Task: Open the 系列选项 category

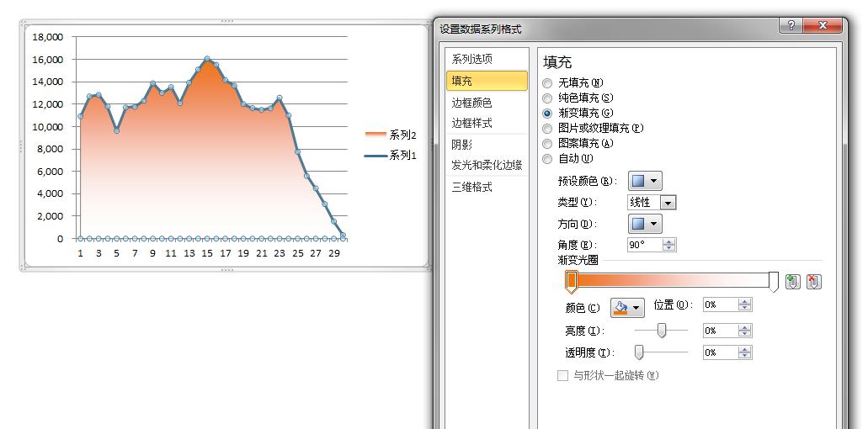Action: pyautogui.click(x=487, y=59)
